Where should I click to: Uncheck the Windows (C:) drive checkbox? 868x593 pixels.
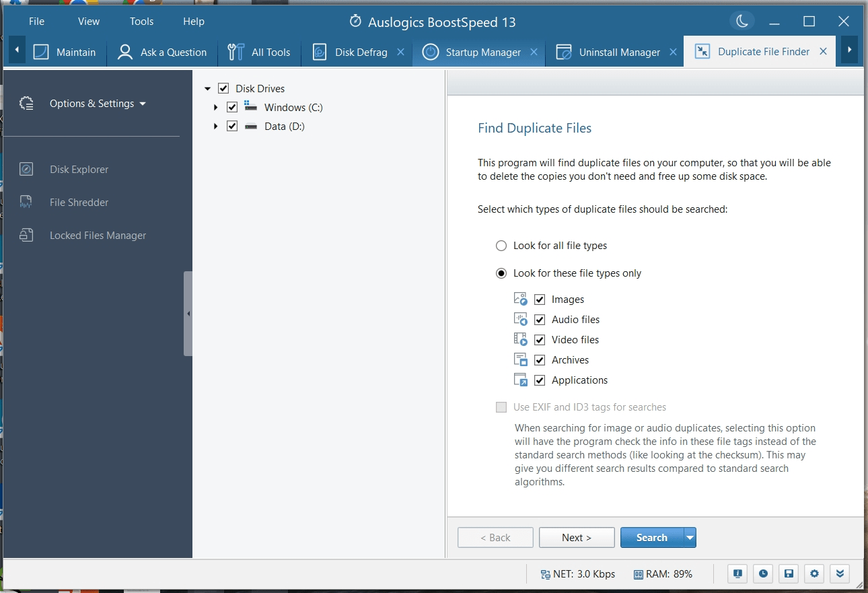click(232, 107)
